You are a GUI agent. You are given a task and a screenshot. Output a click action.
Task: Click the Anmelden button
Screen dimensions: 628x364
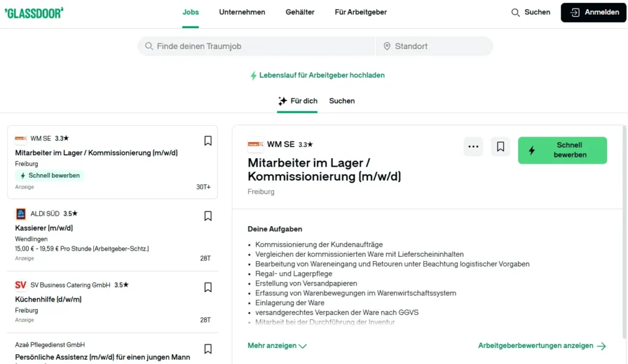click(592, 12)
